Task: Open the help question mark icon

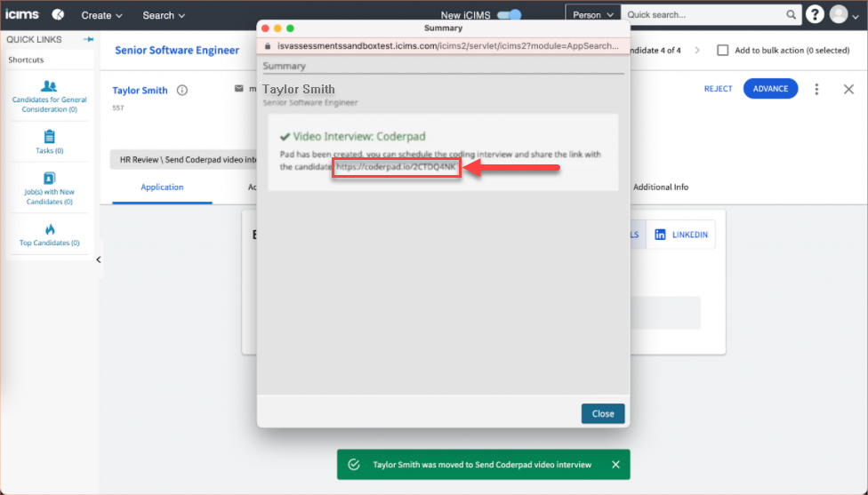Action: tap(815, 14)
